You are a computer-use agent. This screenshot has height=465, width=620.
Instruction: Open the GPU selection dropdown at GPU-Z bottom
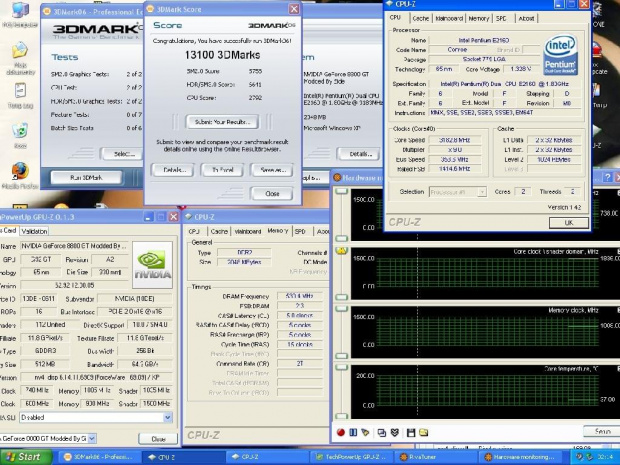point(92,439)
